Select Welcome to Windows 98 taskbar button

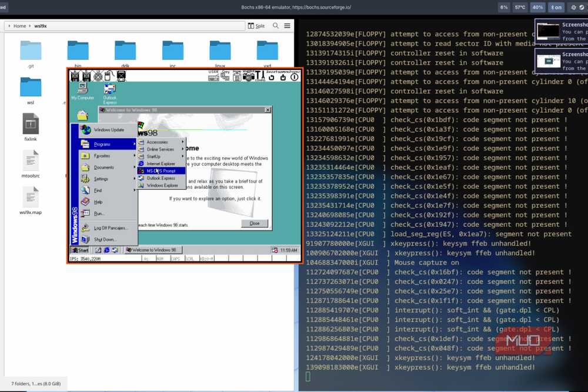click(x=153, y=250)
